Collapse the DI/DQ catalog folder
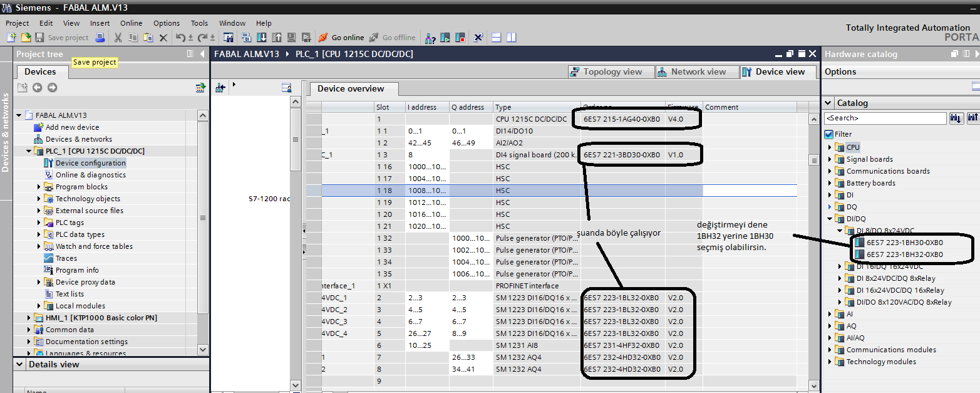980x393 pixels. tap(830, 219)
